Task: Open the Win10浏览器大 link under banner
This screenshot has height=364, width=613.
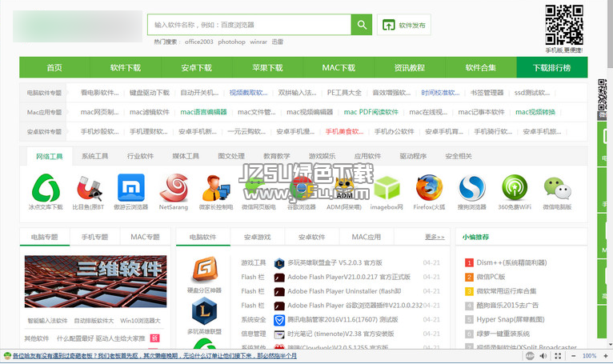Action: coord(140,321)
